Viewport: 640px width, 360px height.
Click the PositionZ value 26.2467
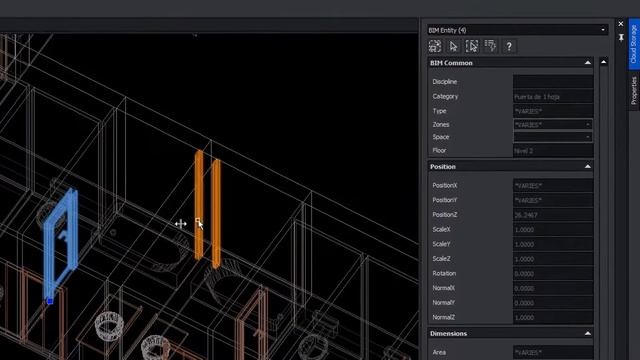[x=553, y=215]
